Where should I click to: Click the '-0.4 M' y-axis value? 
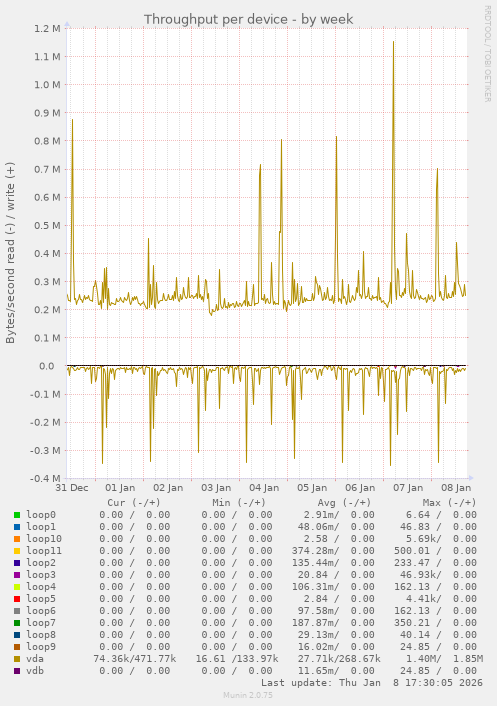tap(45, 479)
